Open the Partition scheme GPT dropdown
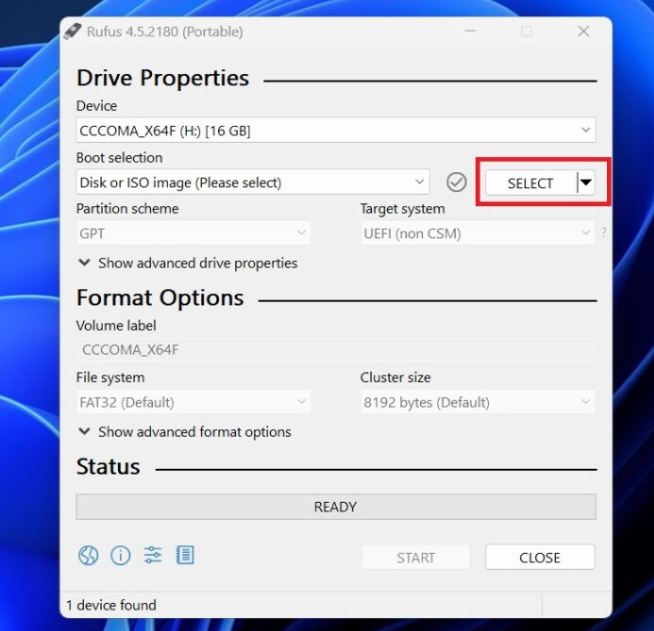This screenshot has height=631, width=654. pos(193,233)
